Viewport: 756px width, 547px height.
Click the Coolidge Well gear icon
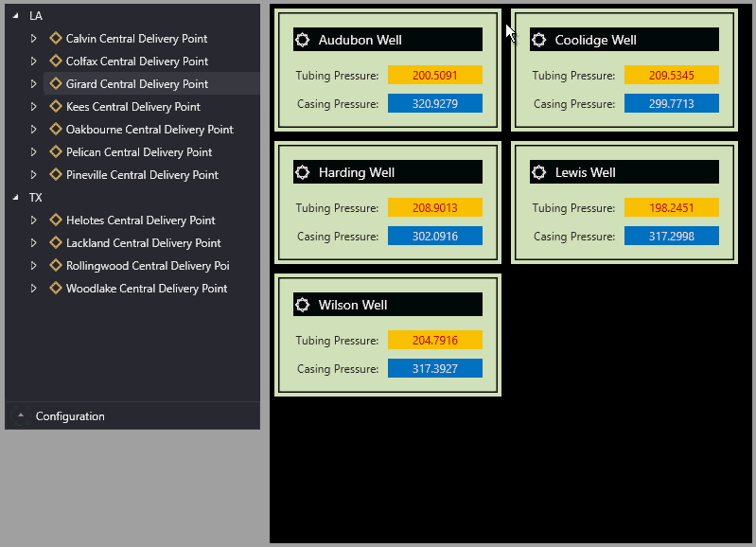[539, 40]
